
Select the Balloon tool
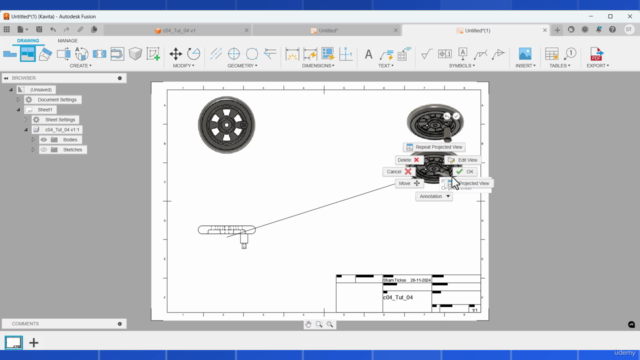coord(570,54)
